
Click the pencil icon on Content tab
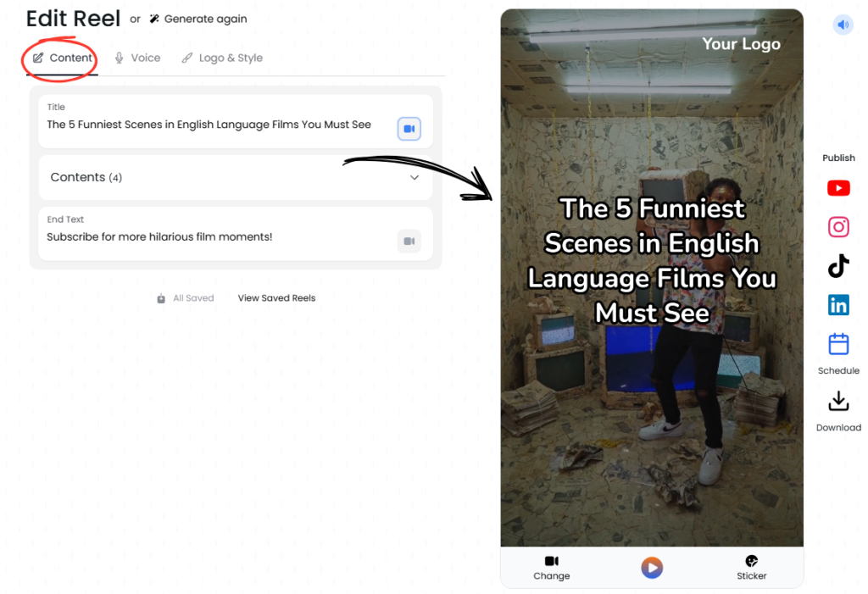37,58
